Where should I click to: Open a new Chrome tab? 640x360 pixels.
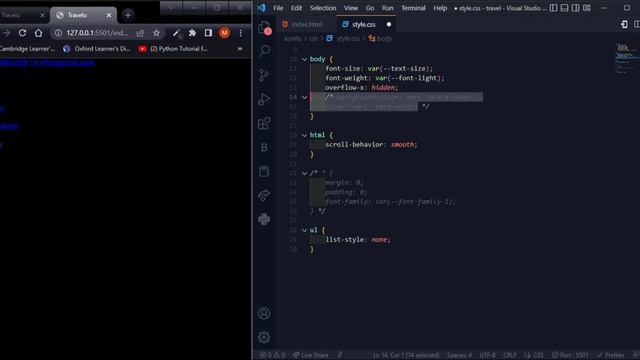pos(128,16)
